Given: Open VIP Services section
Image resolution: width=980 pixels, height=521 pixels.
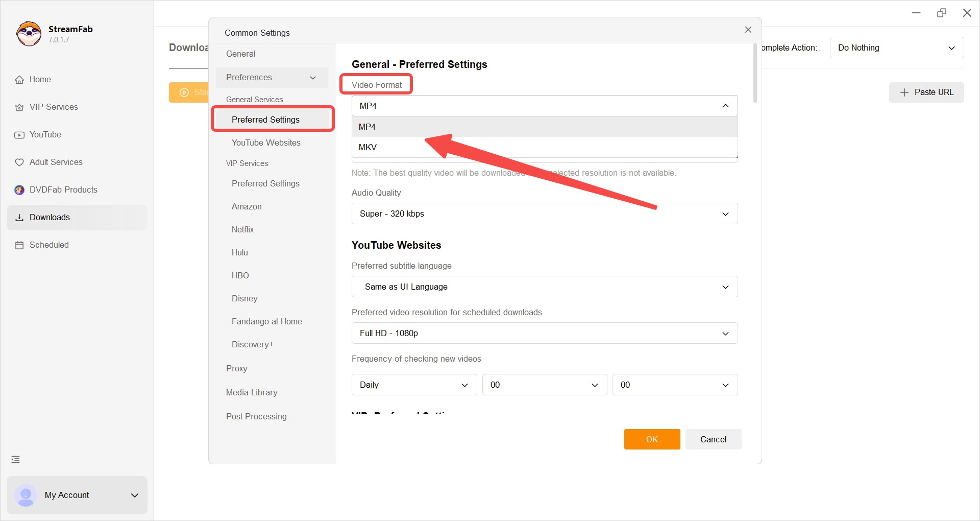Looking at the screenshot, I should tap(53, 107).
